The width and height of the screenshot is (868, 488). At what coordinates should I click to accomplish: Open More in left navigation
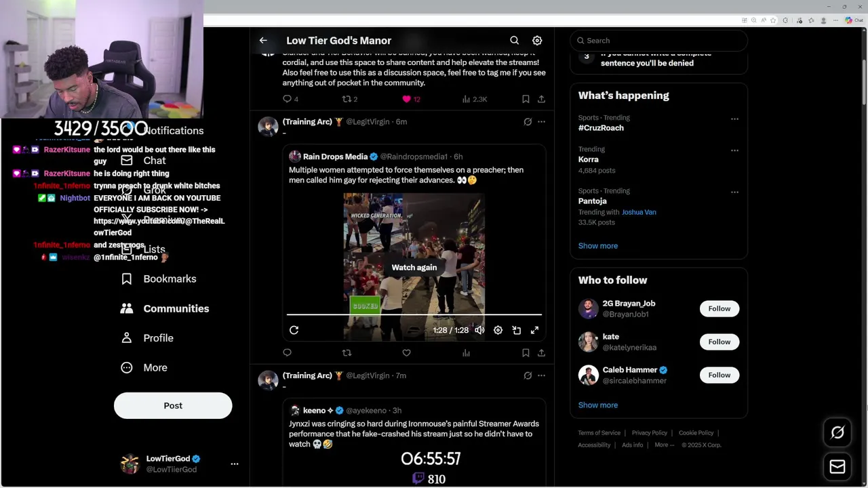click(144, 367)
